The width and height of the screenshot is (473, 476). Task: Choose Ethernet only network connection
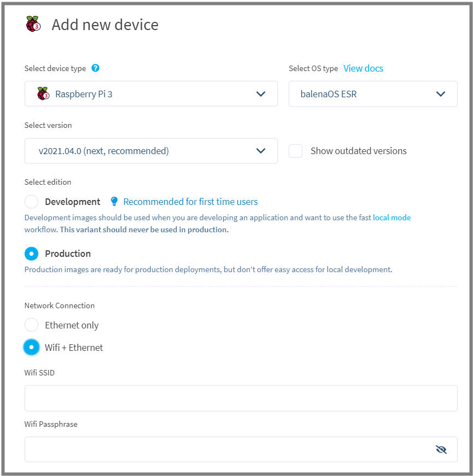pyautogui.click(x=32, y=325)
